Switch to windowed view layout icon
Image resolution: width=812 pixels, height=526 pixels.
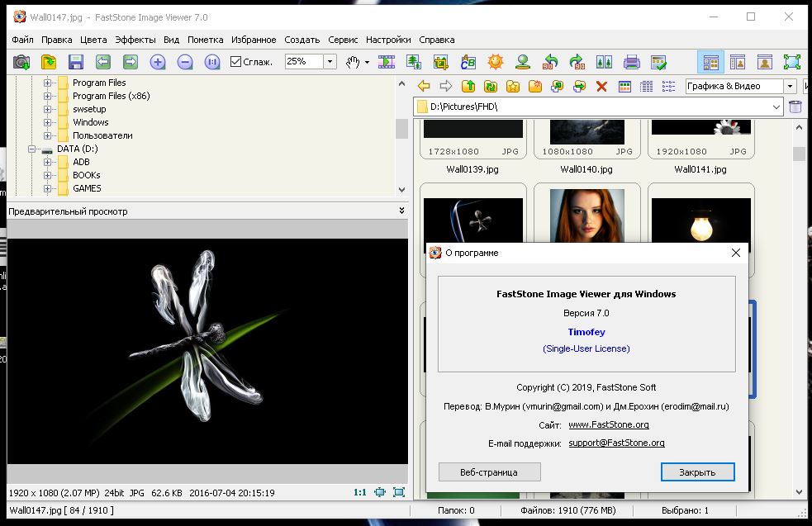pyautogui.click(x=738, y=62)
